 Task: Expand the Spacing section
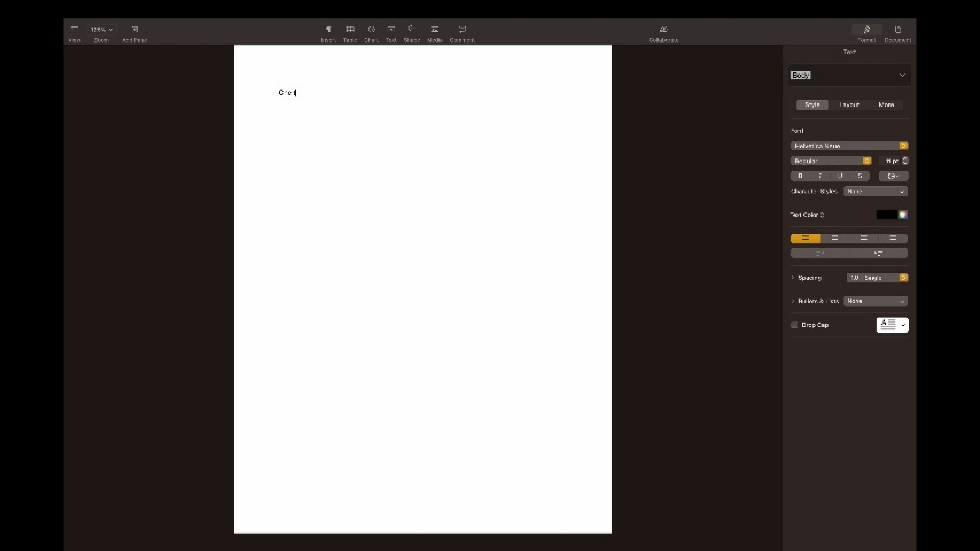[x=793, y=278]
